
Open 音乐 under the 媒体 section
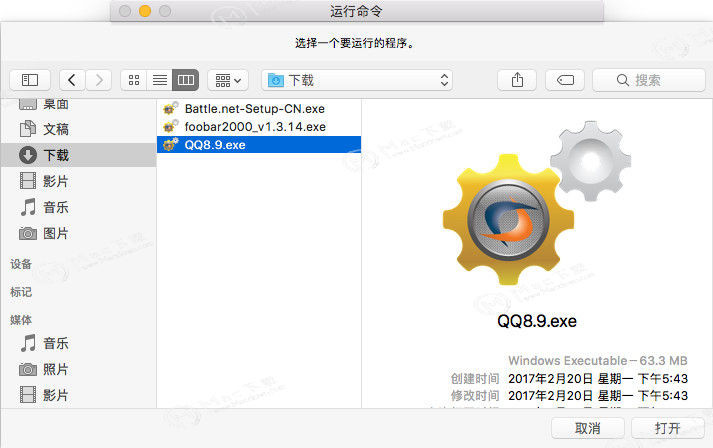coord(79,343)
